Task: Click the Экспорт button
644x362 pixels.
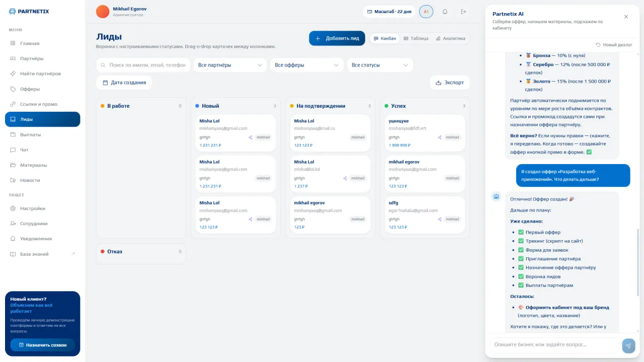Action: 450,83
